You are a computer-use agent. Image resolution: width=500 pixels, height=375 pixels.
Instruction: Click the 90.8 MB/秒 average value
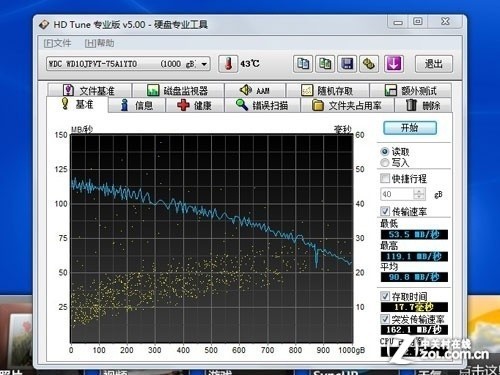pos(414,277)
